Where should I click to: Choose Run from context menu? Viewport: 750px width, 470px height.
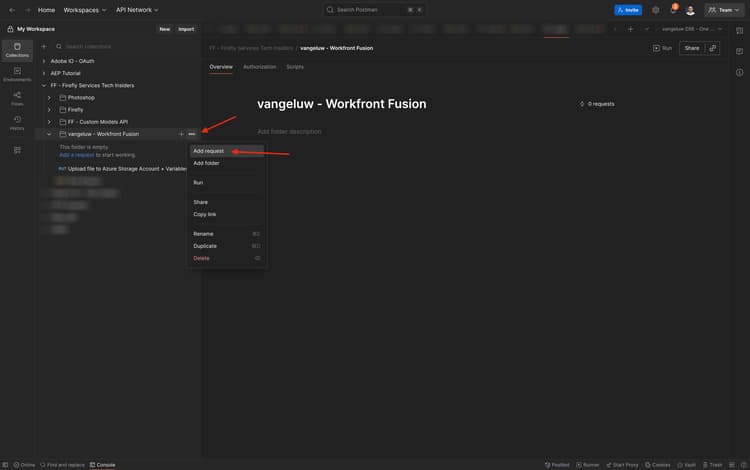227,183
